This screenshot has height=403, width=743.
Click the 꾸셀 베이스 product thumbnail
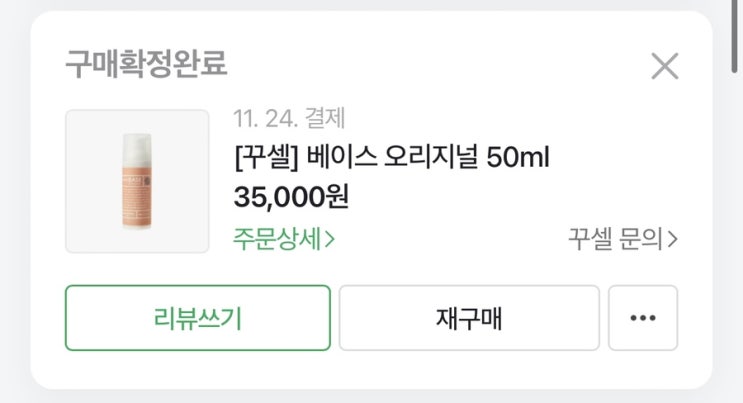pyautogui.click(x=137, y=181)
